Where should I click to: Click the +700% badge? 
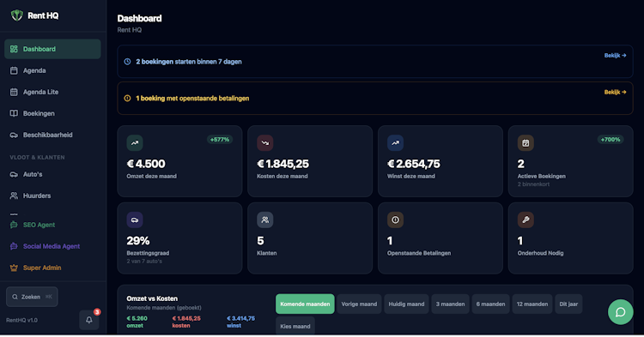click(611, 140)
